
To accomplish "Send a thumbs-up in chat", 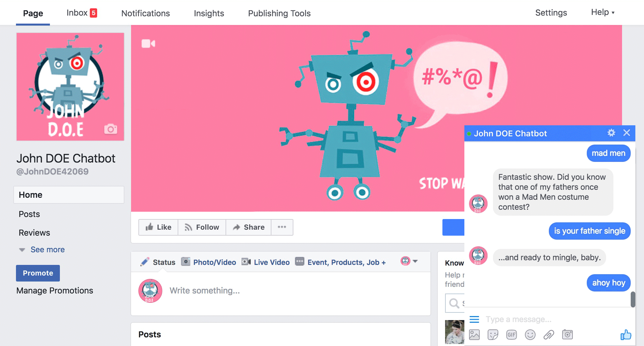I will click(x=626, y=335).
